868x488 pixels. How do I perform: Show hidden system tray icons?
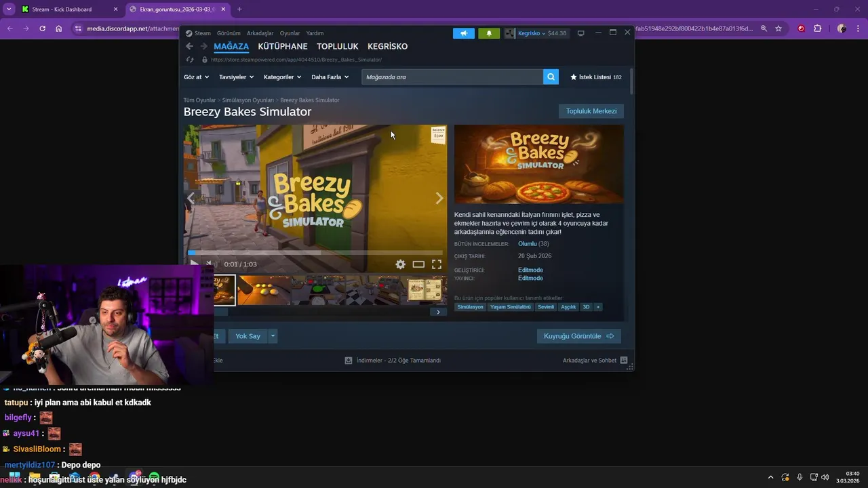pos(770,477)
